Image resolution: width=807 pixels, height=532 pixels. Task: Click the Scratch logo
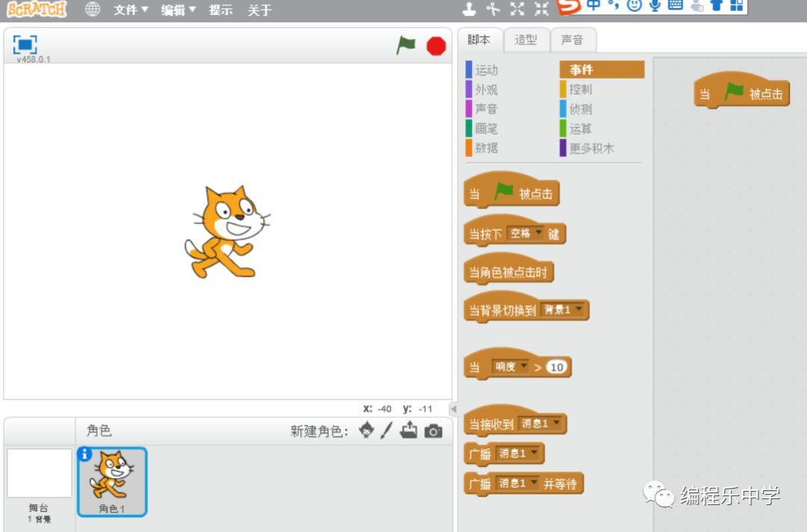pyautogui.click(x=37, y=9)
